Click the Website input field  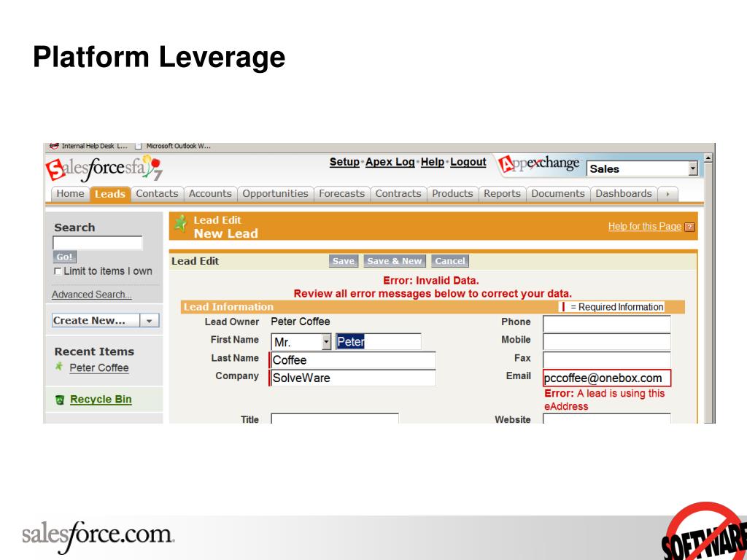tap(606, 419)
